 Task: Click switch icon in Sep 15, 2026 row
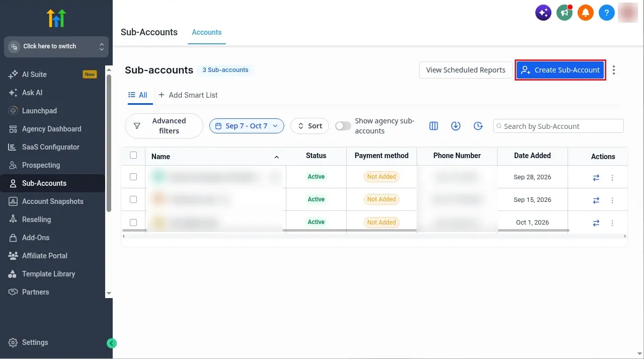(596, 200)
